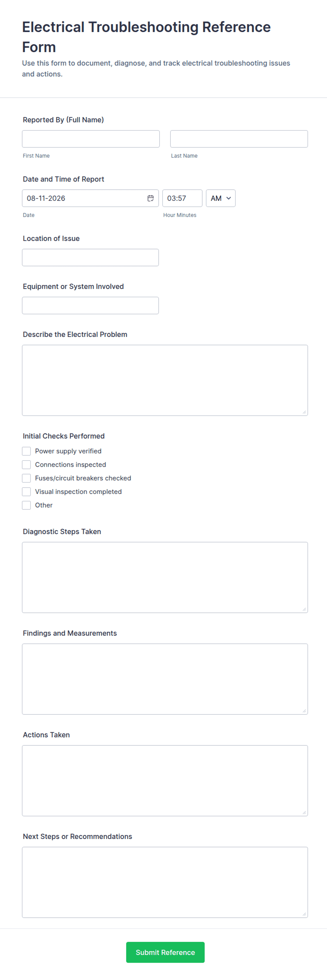Focus the Location of Issue field
The width and height of the screenshot is (327, 980).
coord(90,257)
